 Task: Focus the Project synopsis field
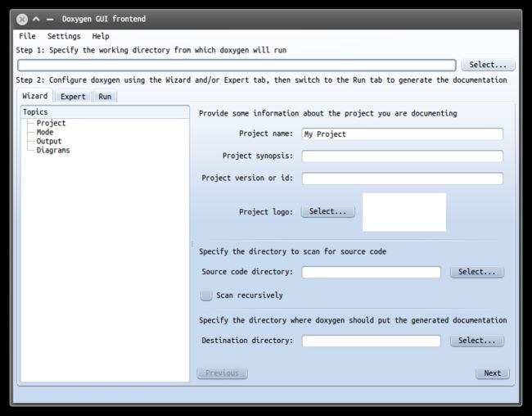403,156
